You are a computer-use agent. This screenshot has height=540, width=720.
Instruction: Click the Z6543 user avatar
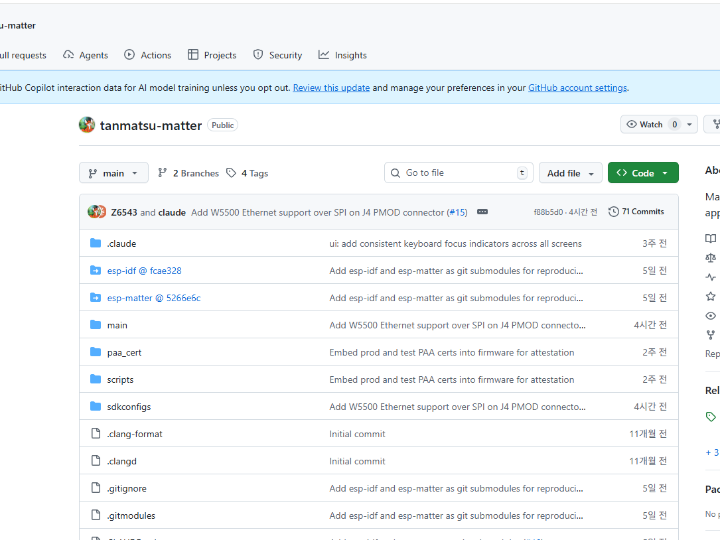pos(93,212)
